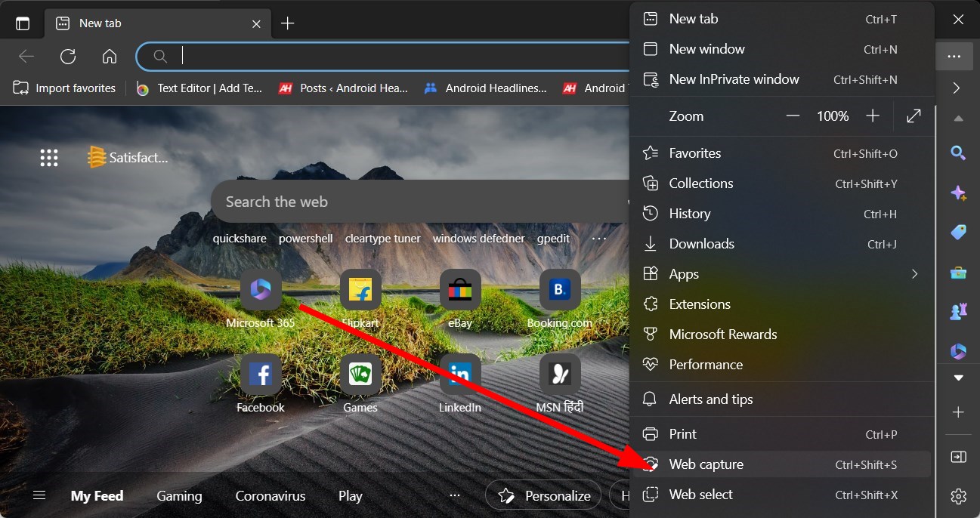Reload the current page
Viewport: 980px width, 518px height.
pyautogui.click(x=68, y=57)
